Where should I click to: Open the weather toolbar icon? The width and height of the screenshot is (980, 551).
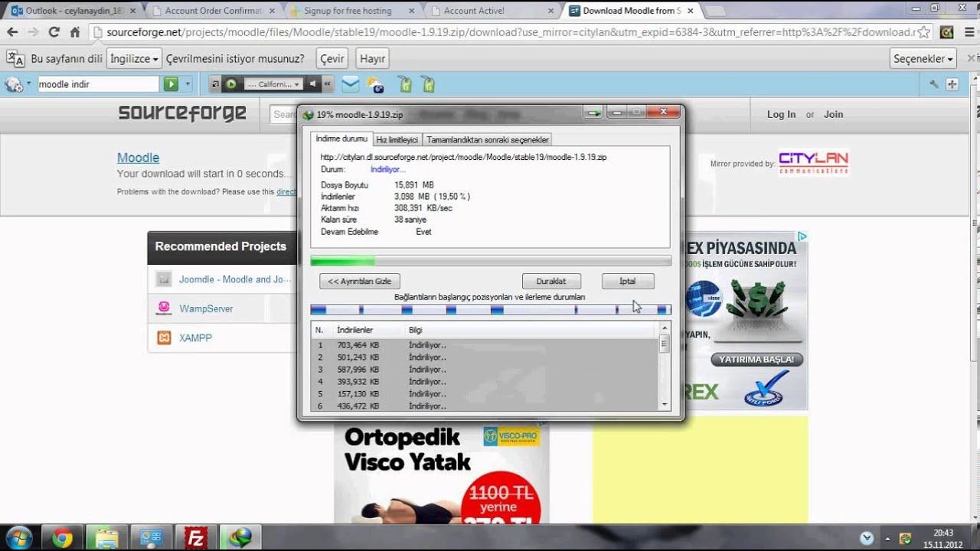click(x=375, y=84)
